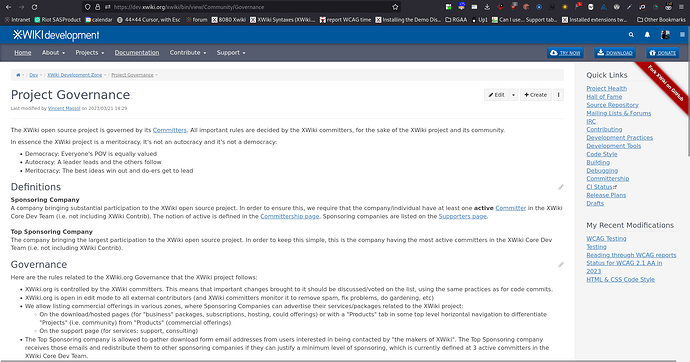This screenshot has width=690, height=362.
Task: Edit the Definitions section with its pencil icon
Action: (x=561, y=187)
